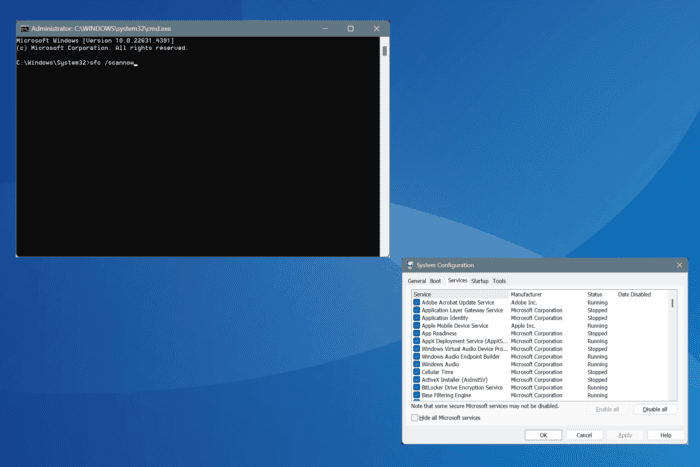This screenshot has height=467, width=700.
Task: Click the Windows version text line in cmd
Action: 95,41
